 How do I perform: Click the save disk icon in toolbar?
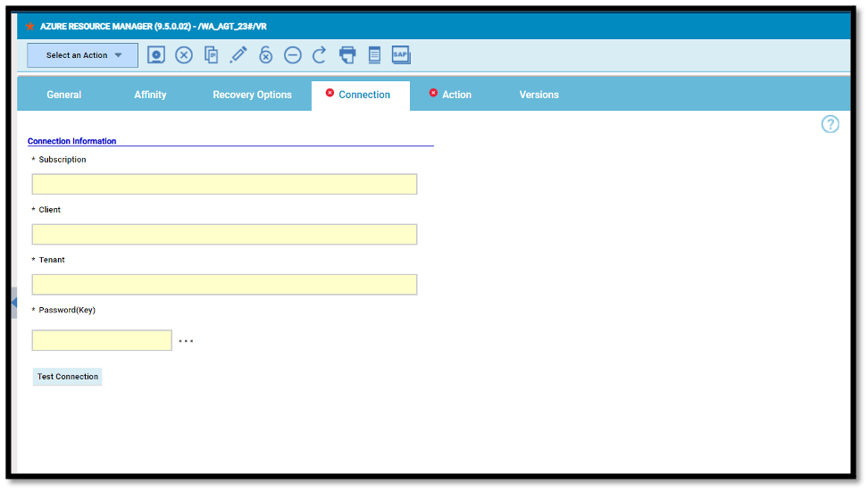click(x=156, y=55)
